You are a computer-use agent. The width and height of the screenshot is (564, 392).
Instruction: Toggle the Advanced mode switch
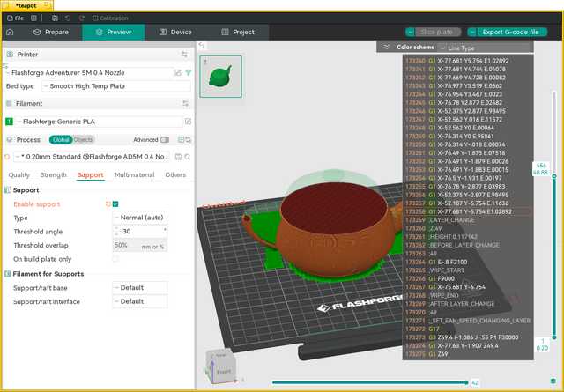(165, 139)
